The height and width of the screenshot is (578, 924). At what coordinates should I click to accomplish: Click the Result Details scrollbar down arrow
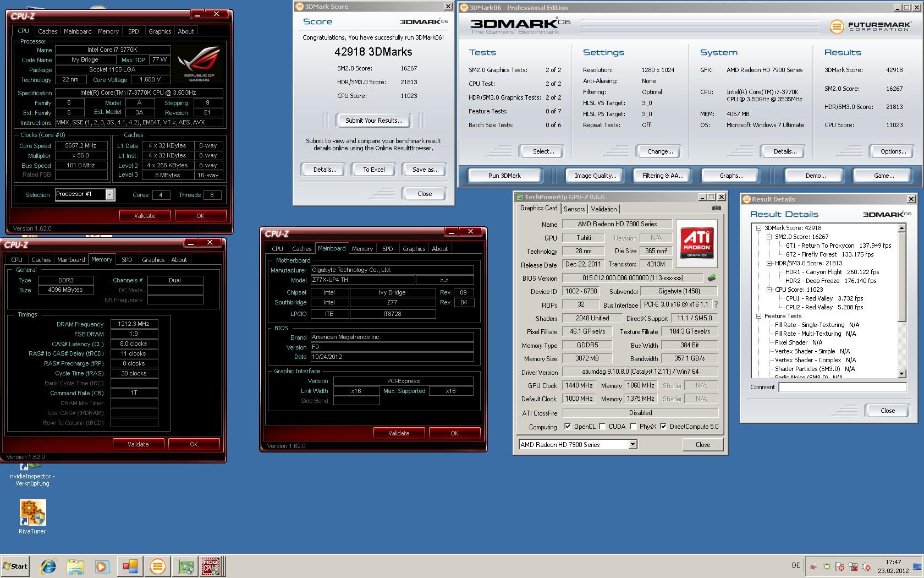tap(901, 374)
